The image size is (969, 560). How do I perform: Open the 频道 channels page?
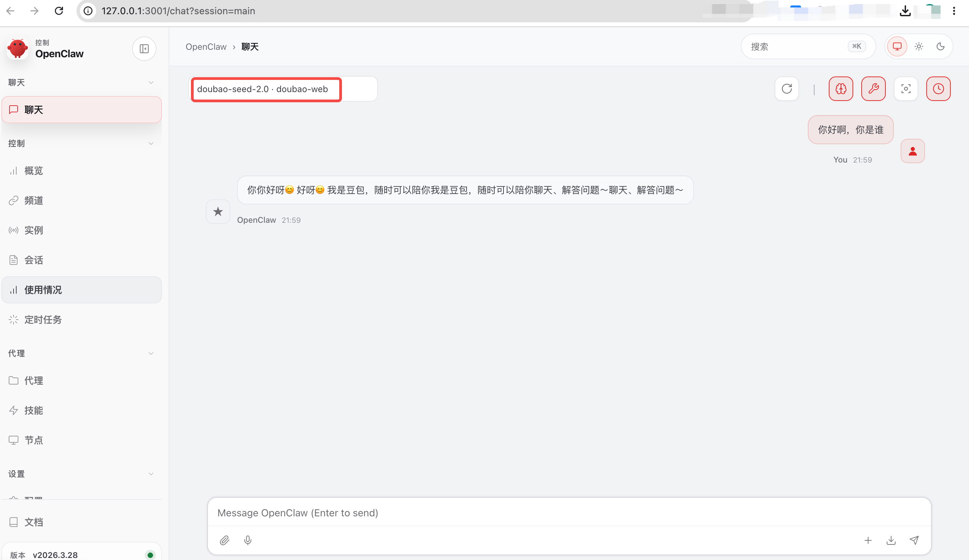coord(82,200)
